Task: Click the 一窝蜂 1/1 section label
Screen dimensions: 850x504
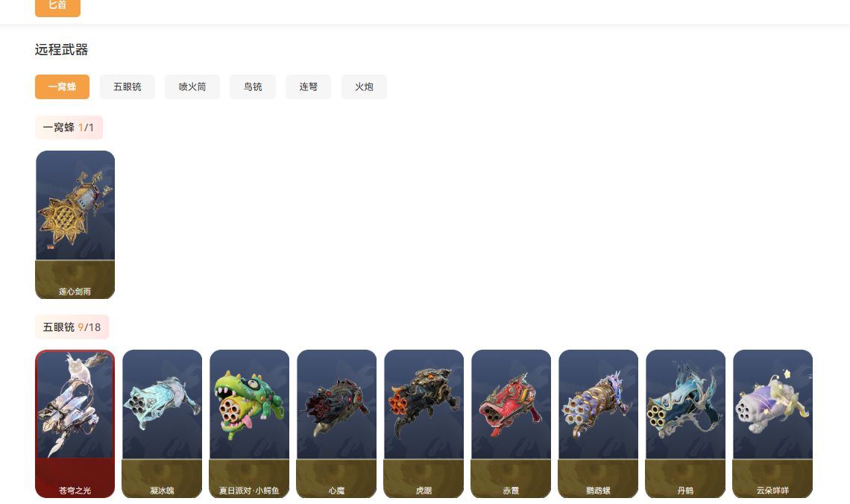Action: coord(69,127)
